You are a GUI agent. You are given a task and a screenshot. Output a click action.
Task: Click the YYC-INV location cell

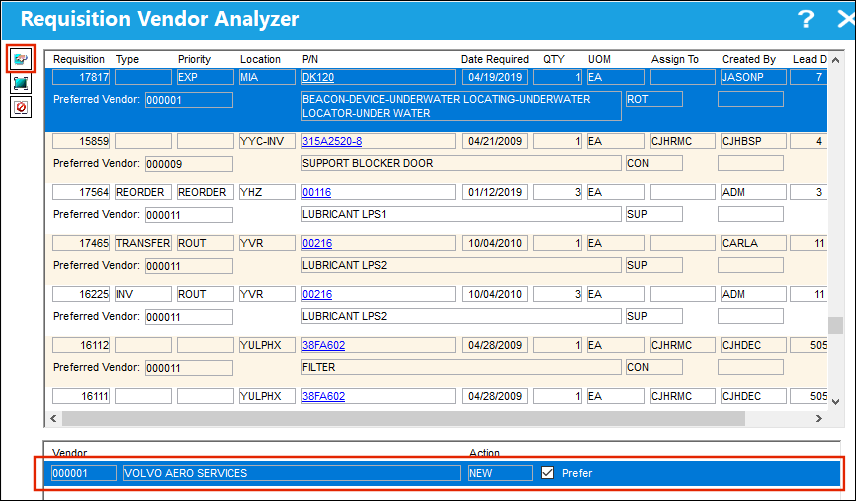click(267, 141)
